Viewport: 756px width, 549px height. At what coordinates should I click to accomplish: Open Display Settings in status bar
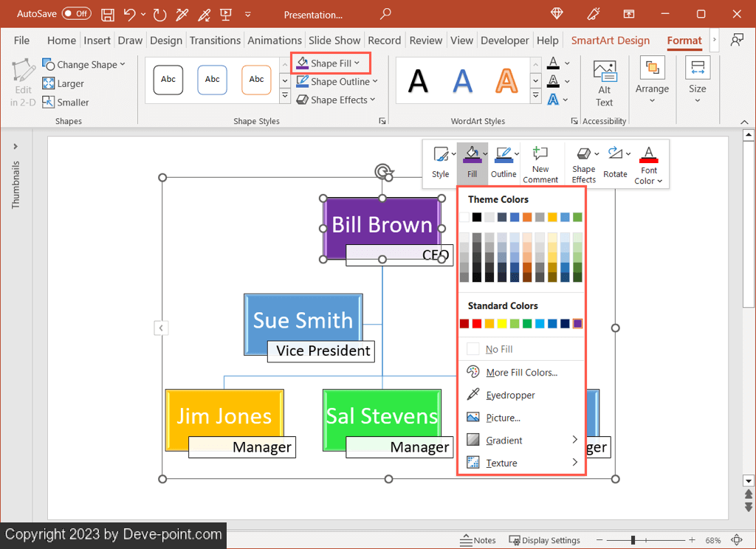click(544, 540)
